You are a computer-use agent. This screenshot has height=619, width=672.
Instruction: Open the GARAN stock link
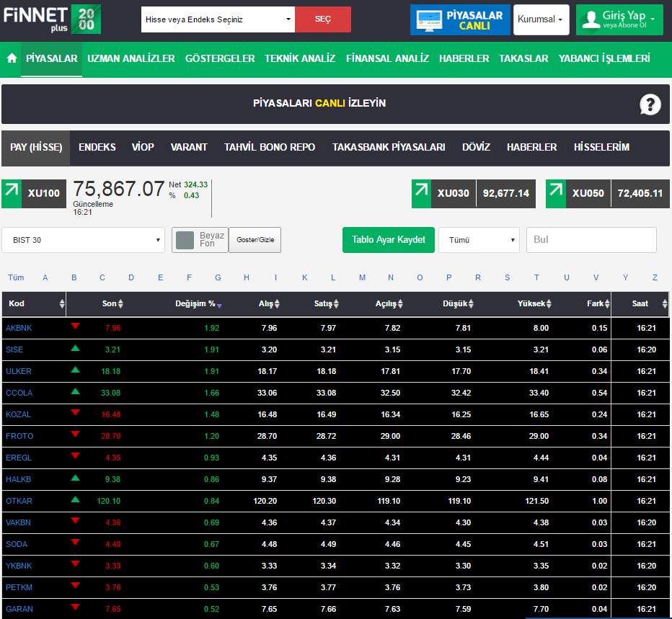[x=19, y=609]
